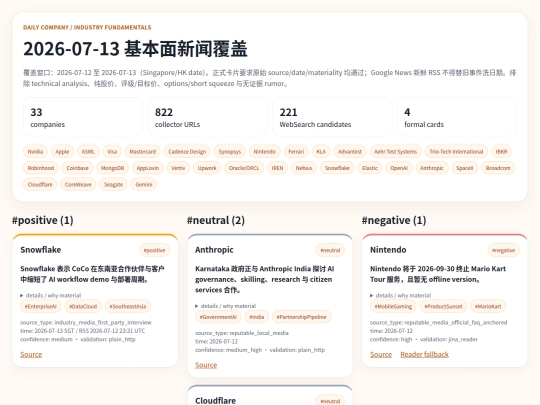Choose the IBKR chip
The height and width of the screenshot is (405, 540).
(x=501, y=152)
